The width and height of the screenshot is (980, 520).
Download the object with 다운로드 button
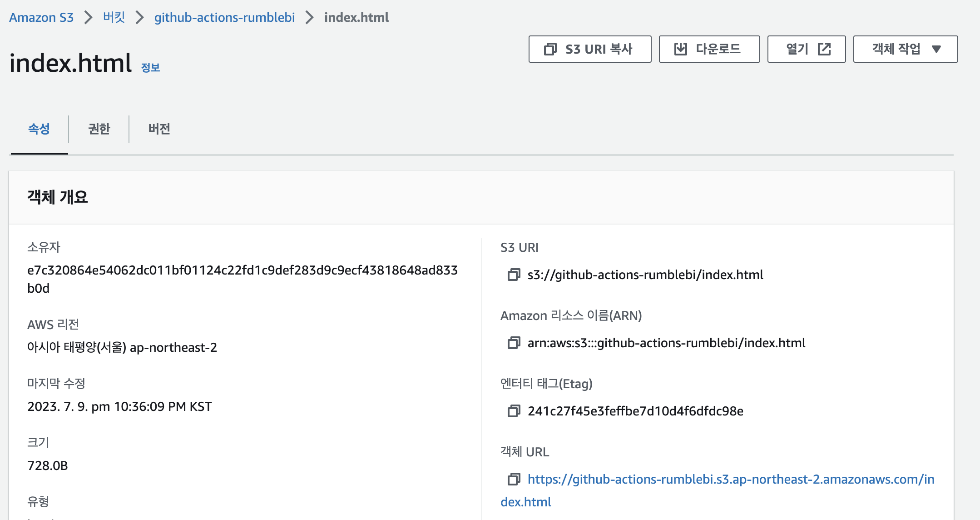(x=709, y=49)
